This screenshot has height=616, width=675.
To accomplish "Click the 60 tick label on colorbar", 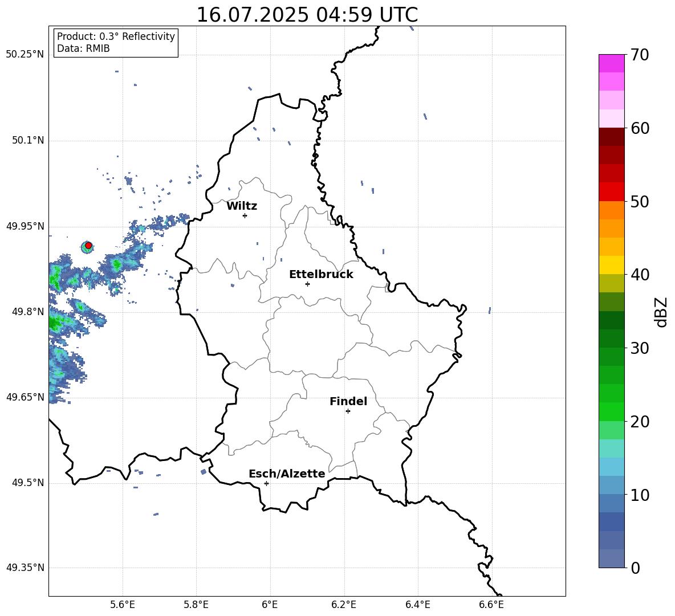I will point(640,128).
